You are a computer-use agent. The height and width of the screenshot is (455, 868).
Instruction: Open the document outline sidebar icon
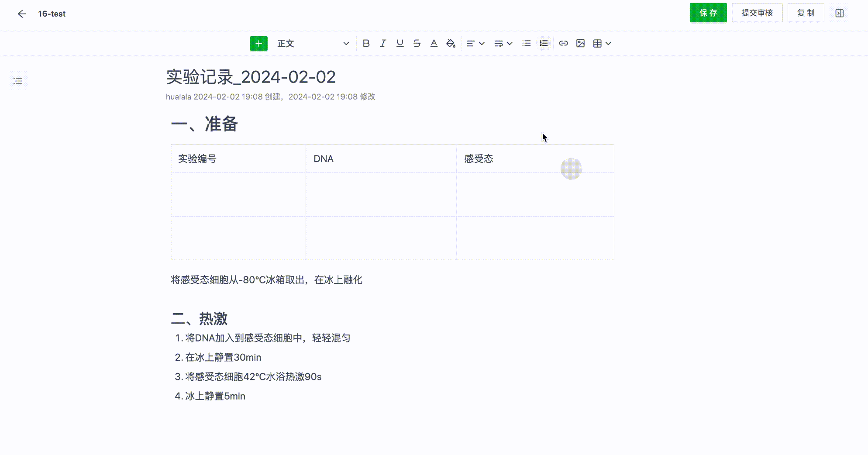(x=18, y=81)
